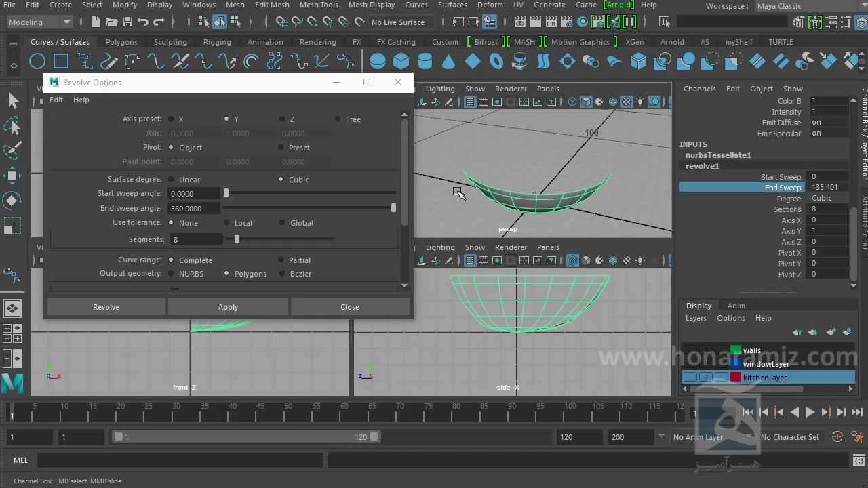Image resolution: width=868 pixels, height=488 pixels.
Task: Set Axis preset to Z
Action: (282, 119)
